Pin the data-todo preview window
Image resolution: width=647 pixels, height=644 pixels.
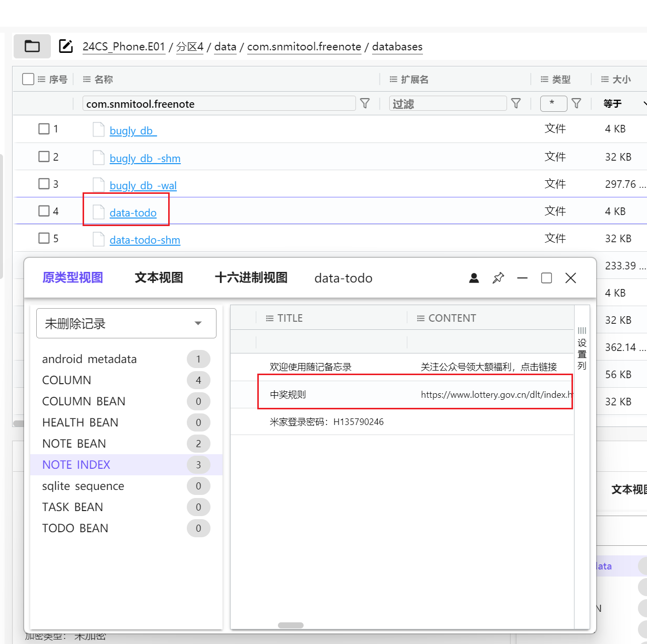(498, 278)
